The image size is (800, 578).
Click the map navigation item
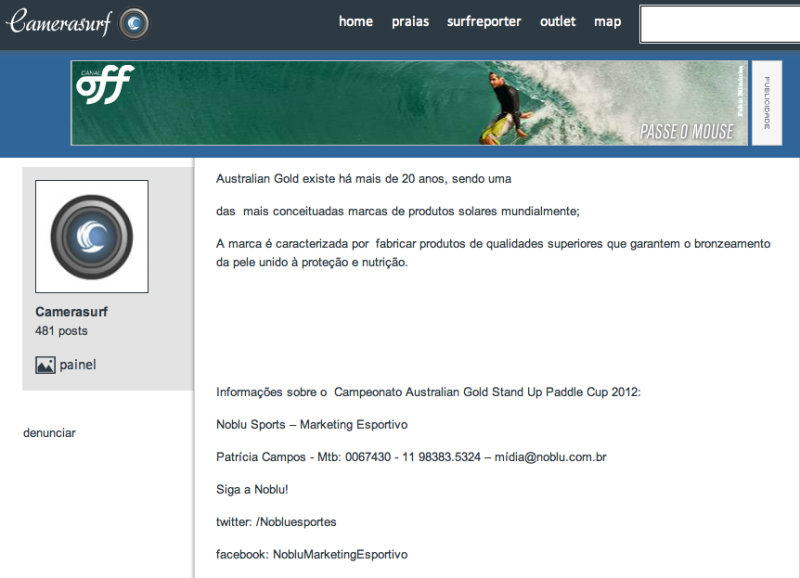(x=607, y=21)
